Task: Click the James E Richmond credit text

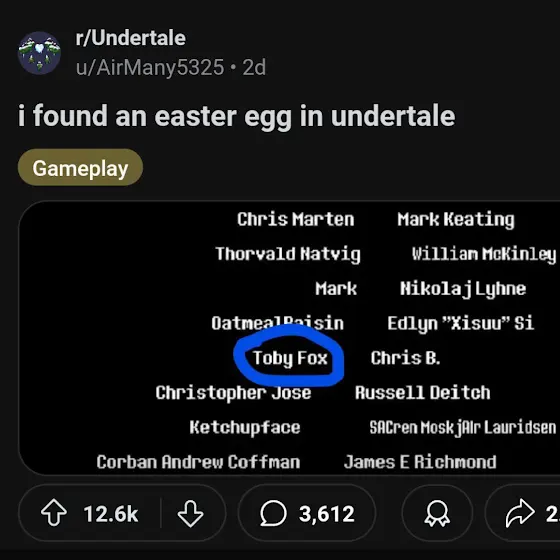Action: click(x=420, y=462)
